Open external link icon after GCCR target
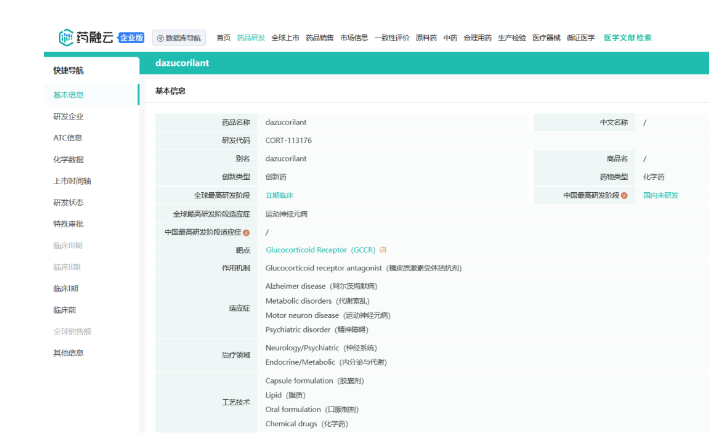 click(x=383, y=250)
